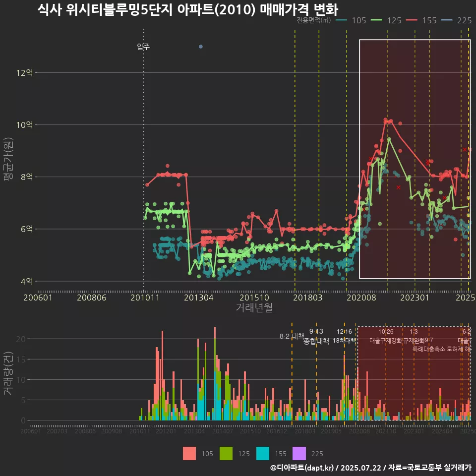Click the '4억' y-axis label
The width and height of the screenshot is (476, 476).
(x=27, y=282)
